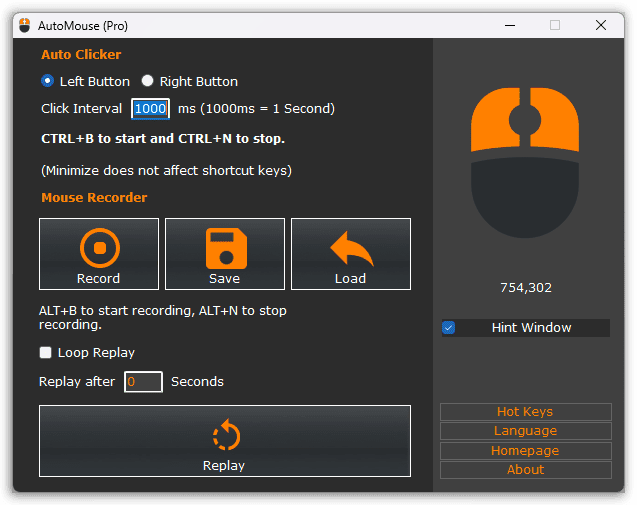637x505 pixels.
Task: Open the Language options
Action: click(526, 431)
